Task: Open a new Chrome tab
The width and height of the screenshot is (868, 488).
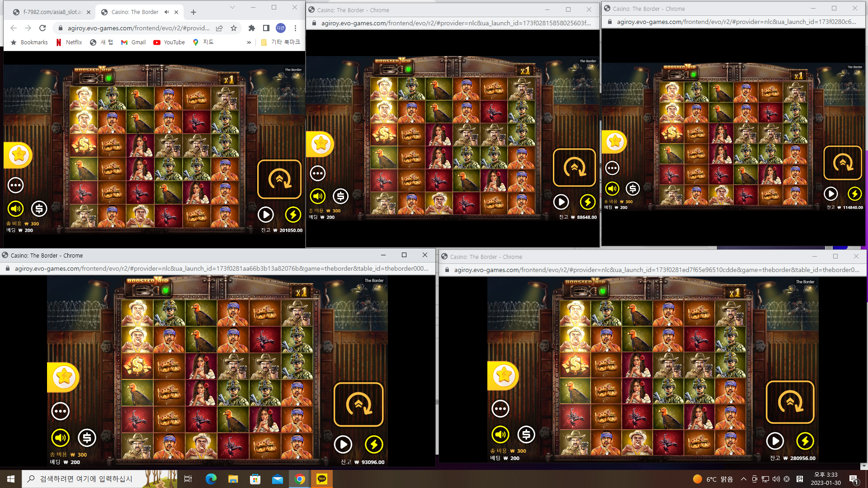Action: coord(193,12)
